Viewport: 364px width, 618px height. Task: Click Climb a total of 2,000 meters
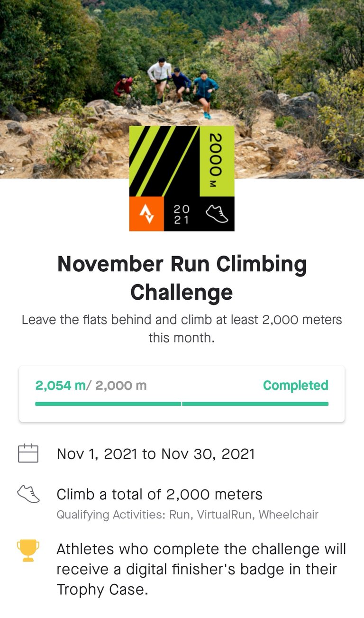tap(159, 494)
